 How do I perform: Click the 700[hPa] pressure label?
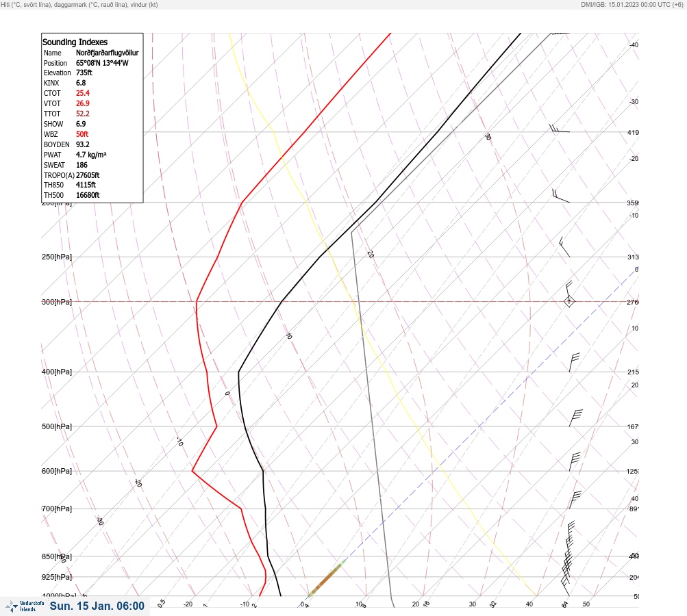pyautogui.click(x=57, y=509)
